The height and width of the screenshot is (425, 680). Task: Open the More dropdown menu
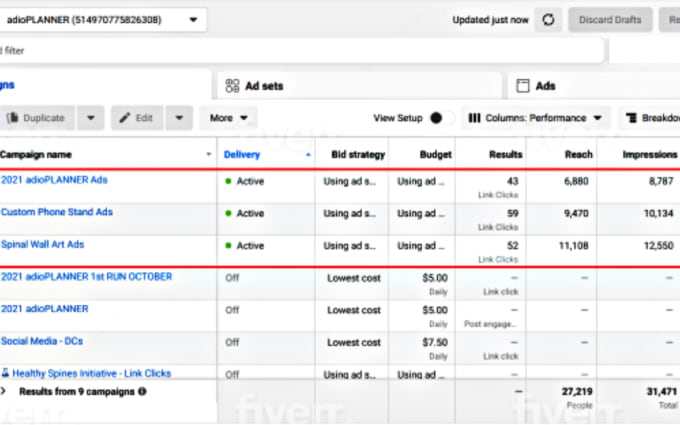[x=228, y=118]
